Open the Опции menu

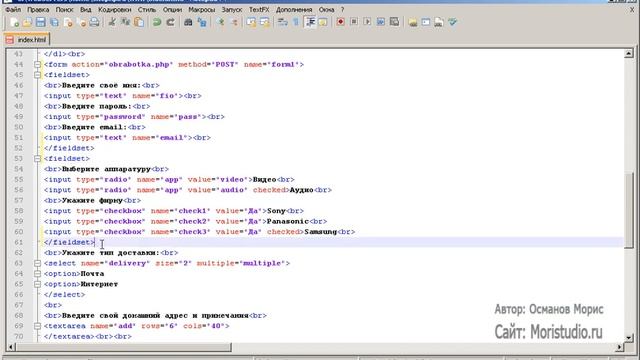tap(172, 9)
